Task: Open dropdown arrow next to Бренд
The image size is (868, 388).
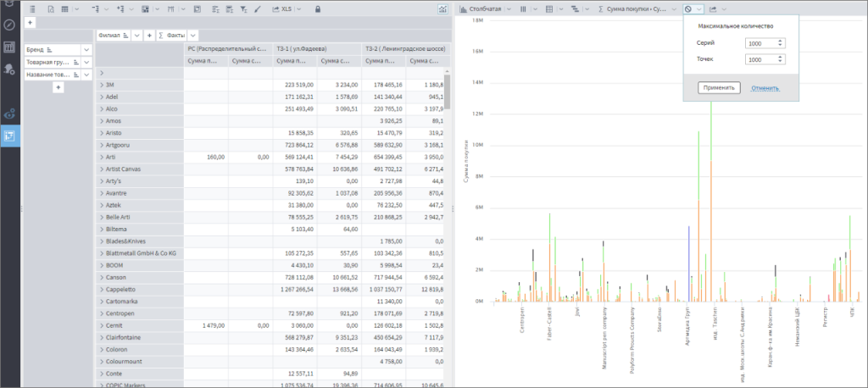Action: pyautogui.click(x=86, y=50)
